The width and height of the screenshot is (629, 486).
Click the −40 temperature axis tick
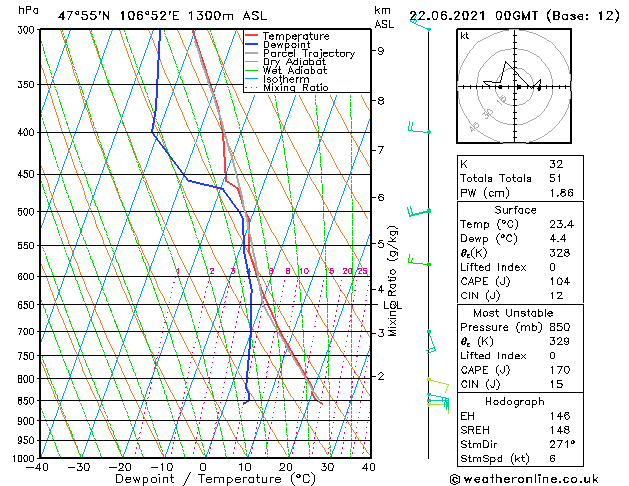[x=37, y=467]
